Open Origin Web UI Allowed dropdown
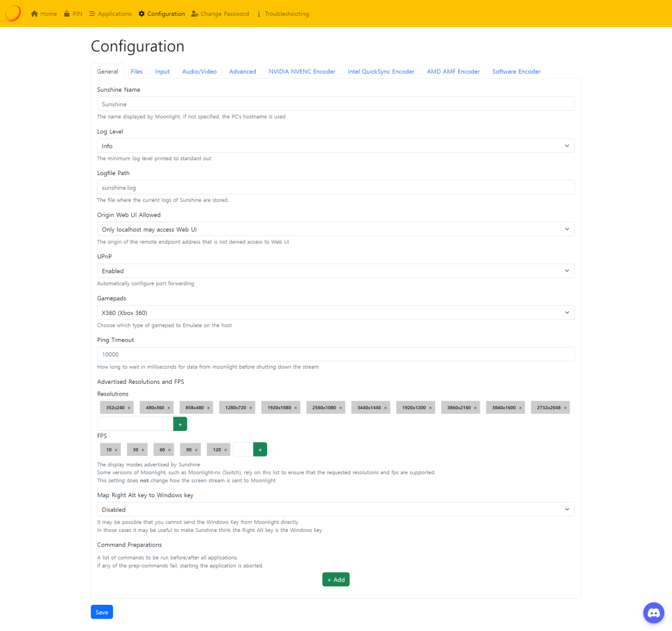Image resolution: width=672 pixels, height=631 pixels. click(335, 229)
